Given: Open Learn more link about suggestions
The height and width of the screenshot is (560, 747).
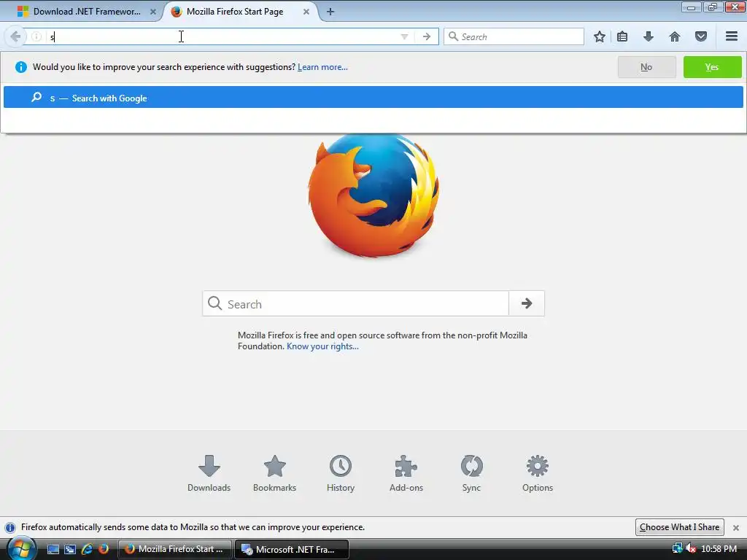Looking at the screenshot, I should [x=322, y=67].
